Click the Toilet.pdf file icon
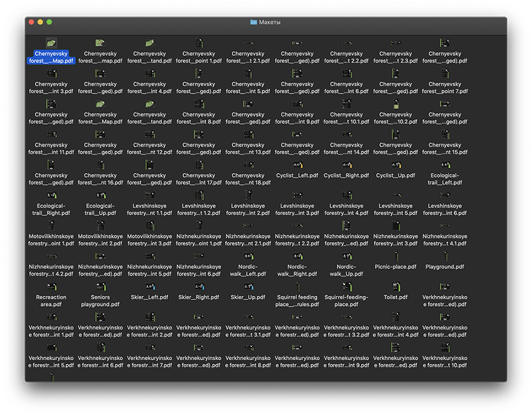 click(x=395, y=287)
